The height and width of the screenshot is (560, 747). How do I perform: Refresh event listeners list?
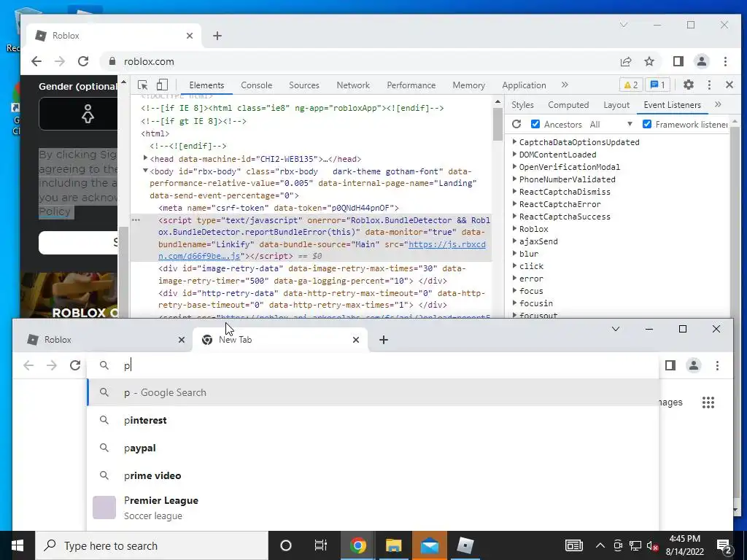[x=516, y=124]
